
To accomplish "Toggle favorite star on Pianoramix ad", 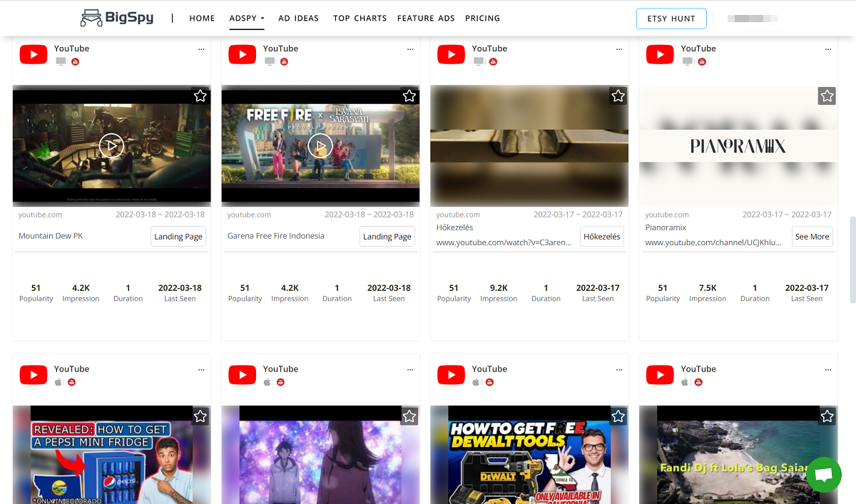I will 827,96.
